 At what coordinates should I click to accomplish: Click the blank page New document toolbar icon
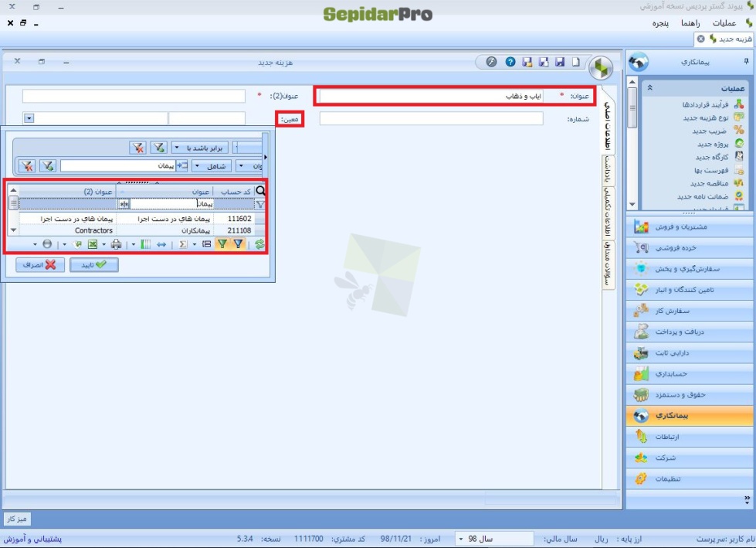pos(576,62)
